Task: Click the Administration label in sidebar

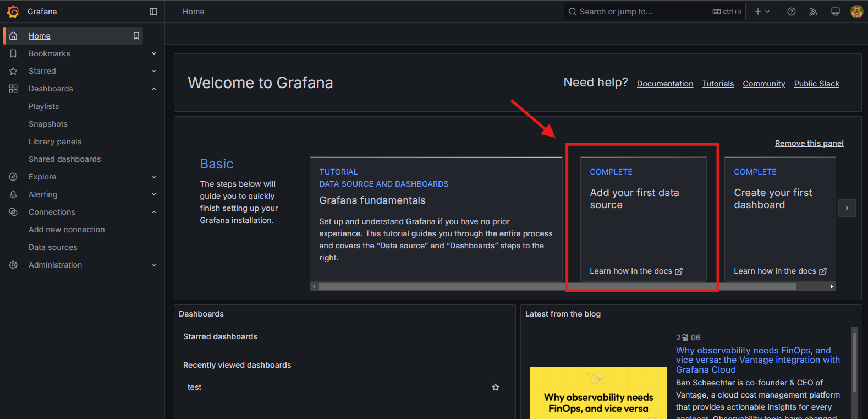Action: pos(55,265)
